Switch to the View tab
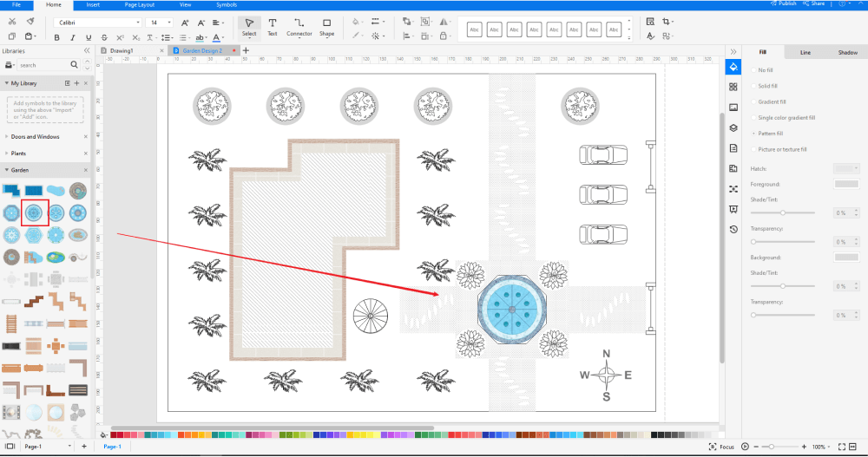Image resolution: width=868 pixels, height=457 pixels. tap(186, 4)
